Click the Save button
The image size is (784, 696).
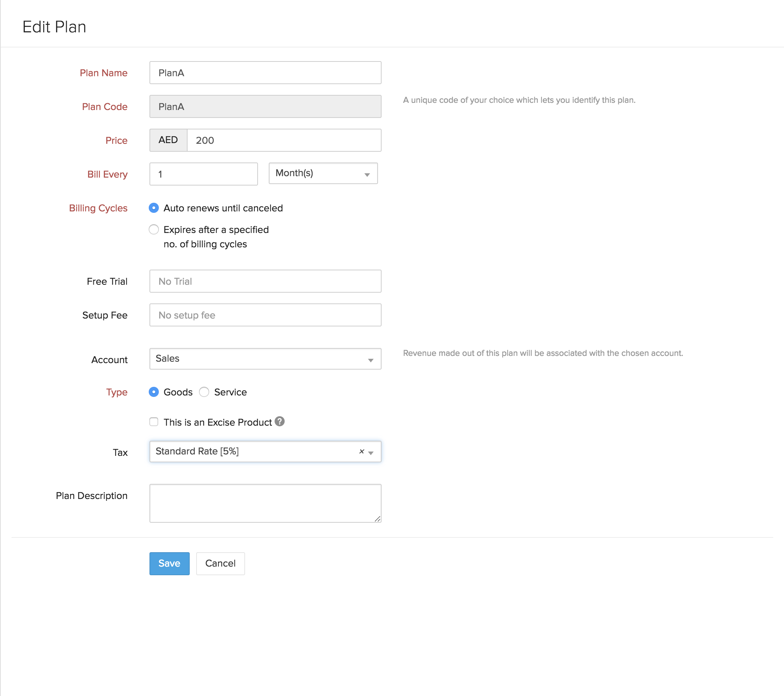pyautogui.click(x=169, y=563)
